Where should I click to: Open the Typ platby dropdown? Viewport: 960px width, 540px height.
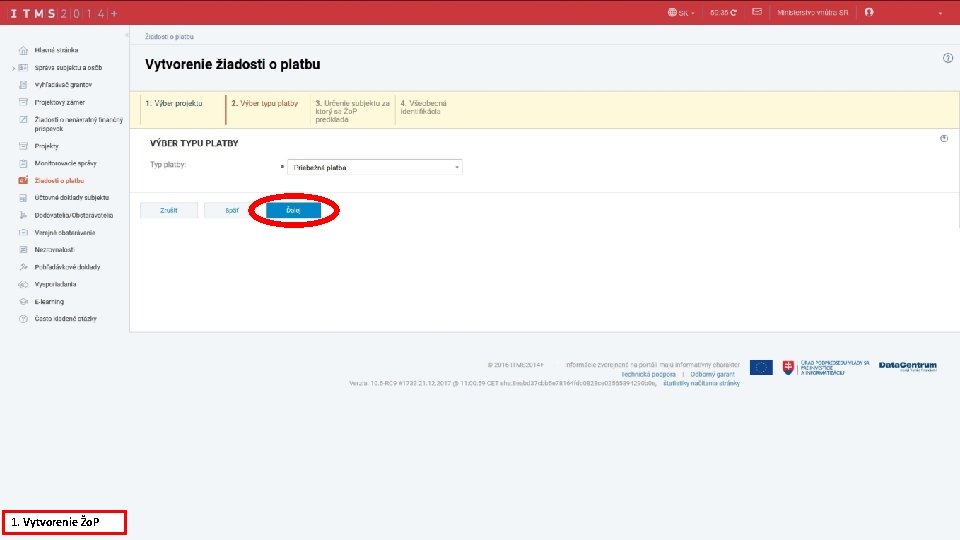375,167
